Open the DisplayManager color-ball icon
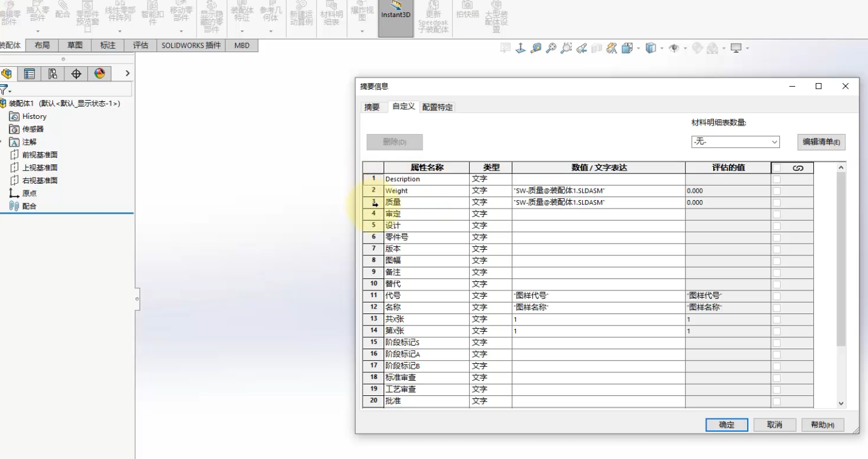This screenshot has height=459, width=868. 100,74
